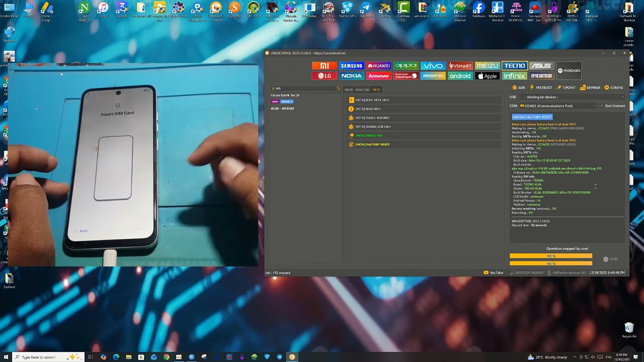Run [META] DISABLE ADB ONLY
This screenshot has height=362, width=644.
pos(425,127)
